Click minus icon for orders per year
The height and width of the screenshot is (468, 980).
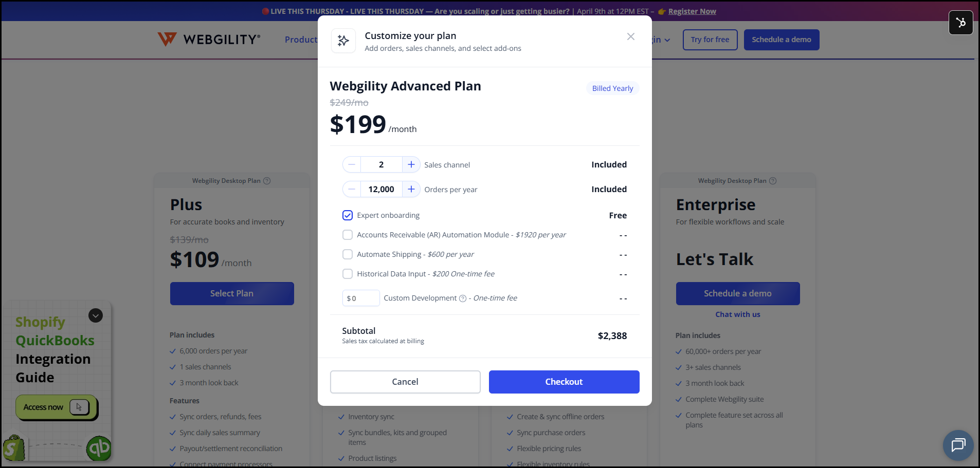[352, 189]
